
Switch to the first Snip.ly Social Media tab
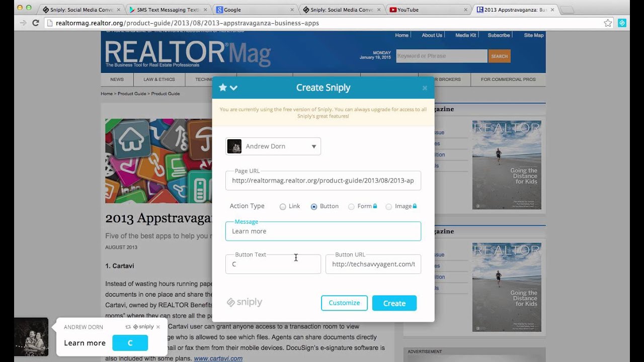coord(83,10)
